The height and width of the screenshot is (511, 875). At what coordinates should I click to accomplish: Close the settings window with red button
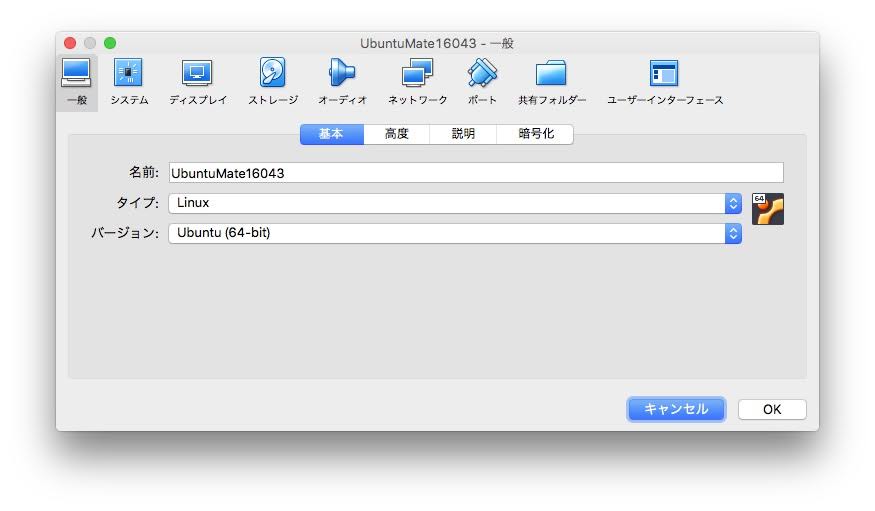click(70, 43)
